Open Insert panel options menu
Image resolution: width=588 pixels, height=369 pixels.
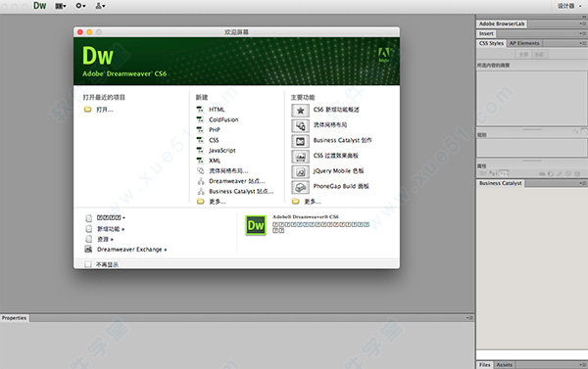[x=583, y=33]
